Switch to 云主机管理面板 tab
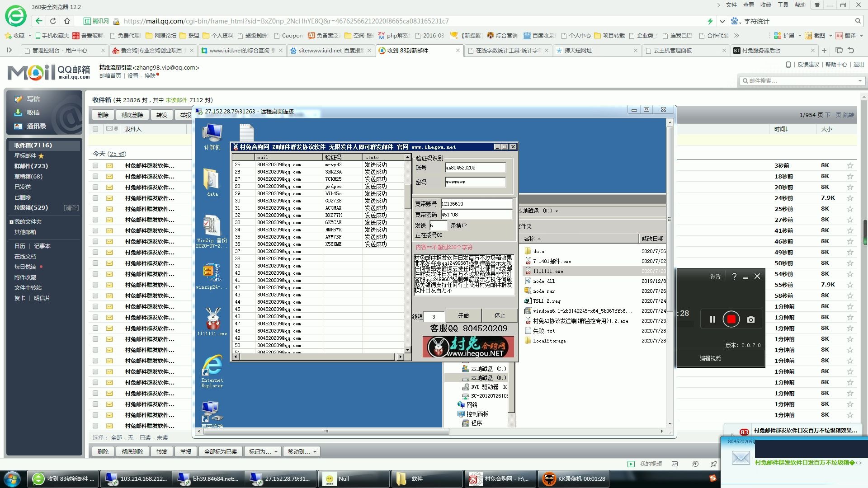 point(685,51)
